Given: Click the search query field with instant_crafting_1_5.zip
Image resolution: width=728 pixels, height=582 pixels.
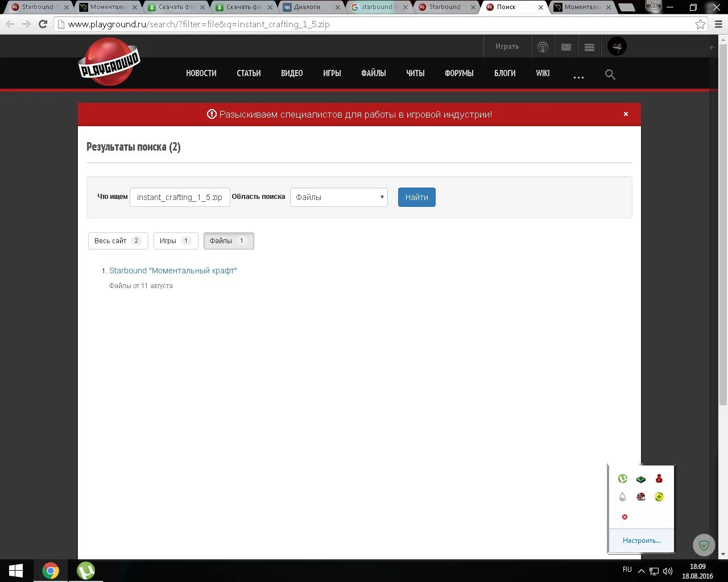Looking at the screenshot, I should (x=180, y=197).
